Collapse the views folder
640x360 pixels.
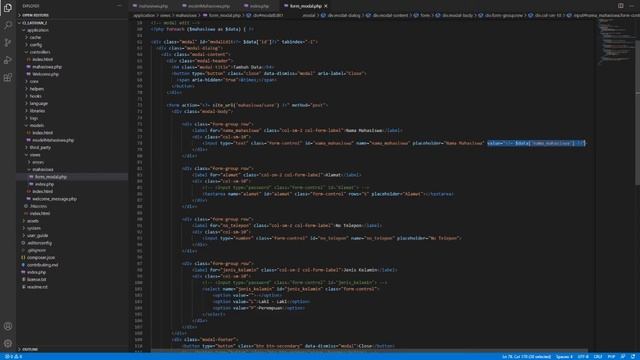click(35, 155)
